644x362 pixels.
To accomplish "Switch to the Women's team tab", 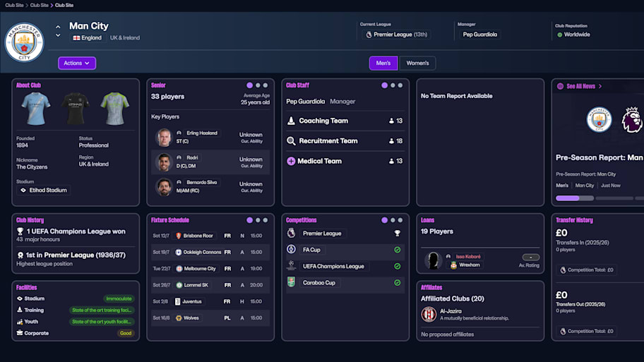I will click(x=417, y=64).
